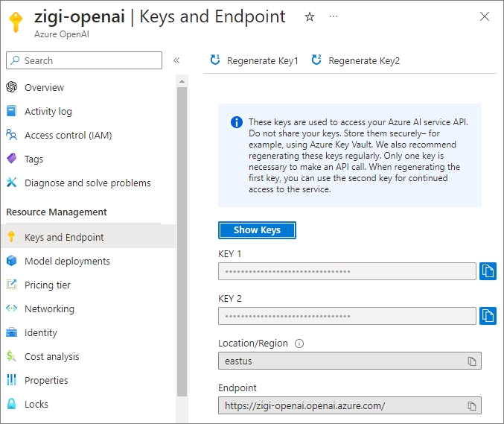
Task: Click the Pricing tier icon
Action: click(x=12, y=285)
